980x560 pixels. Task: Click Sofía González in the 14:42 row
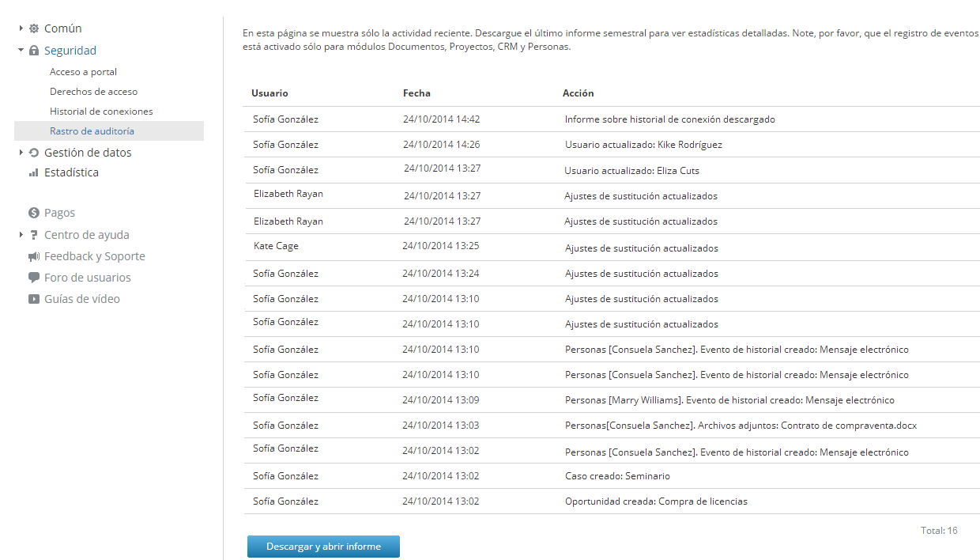point(285,119)
